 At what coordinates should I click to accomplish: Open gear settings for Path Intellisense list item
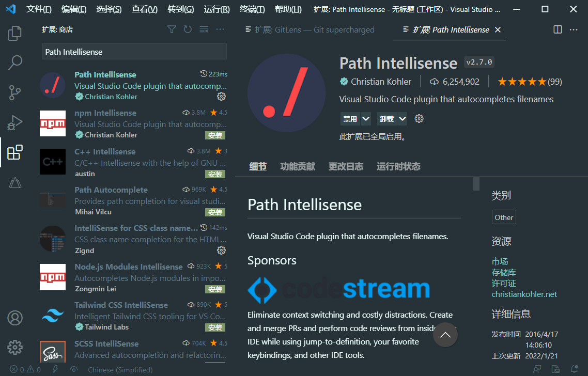tap(221, 97)
